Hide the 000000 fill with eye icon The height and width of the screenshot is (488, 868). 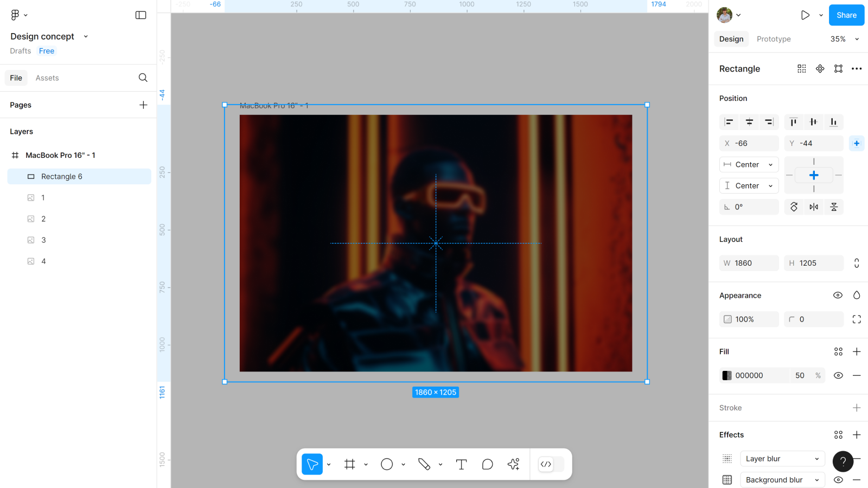click(x=838, y=375)
